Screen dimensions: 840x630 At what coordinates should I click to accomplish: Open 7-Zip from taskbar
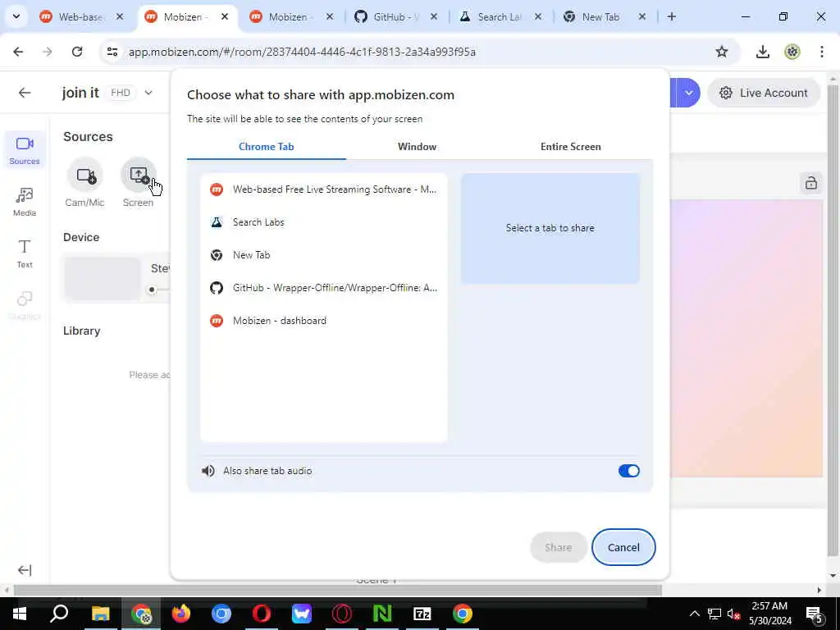[x=422, y=614]
